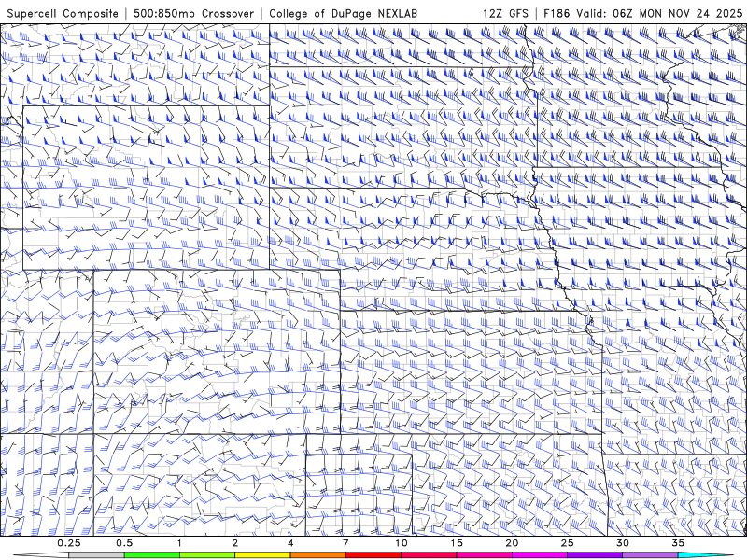Click the legend value label '20'
The image size is (747, 560).
click(512, 543)
